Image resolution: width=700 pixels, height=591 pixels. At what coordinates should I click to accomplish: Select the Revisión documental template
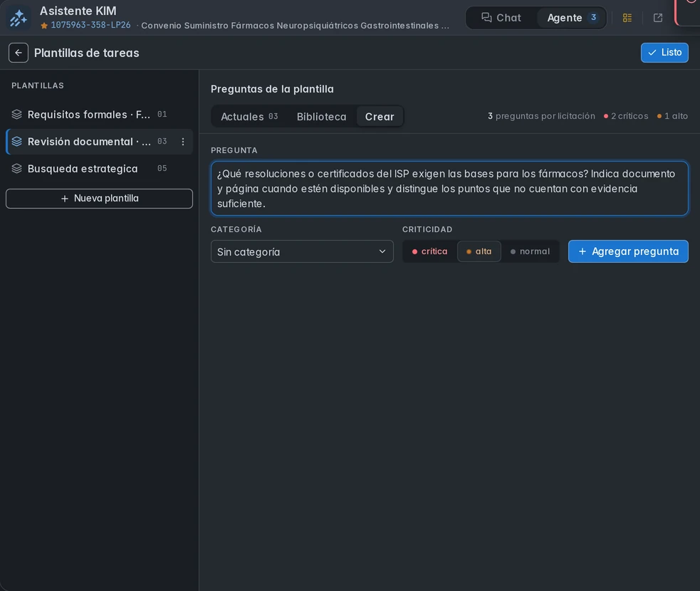pos(99,142)
